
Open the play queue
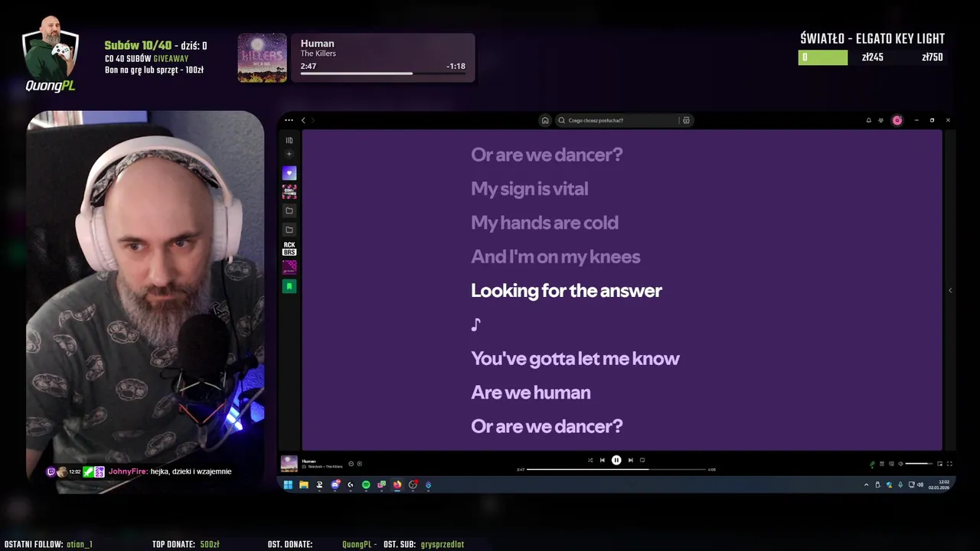(882, 464)
